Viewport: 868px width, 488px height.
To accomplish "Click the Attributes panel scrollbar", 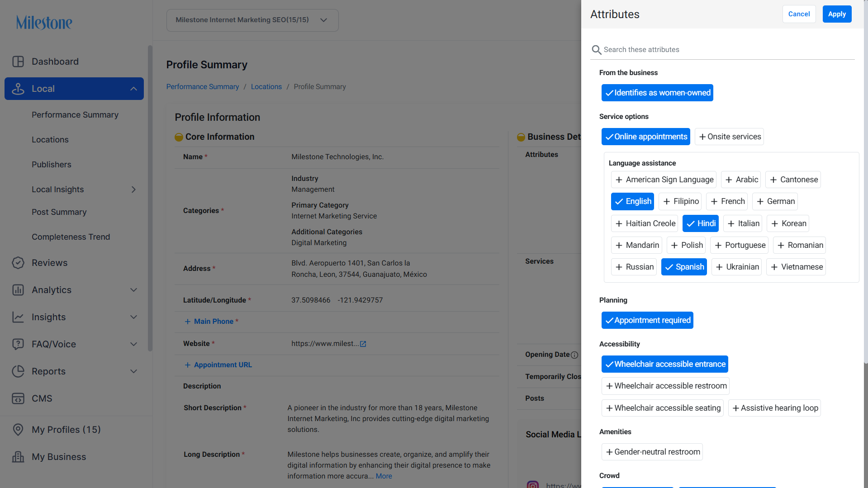I will [866, 181].
